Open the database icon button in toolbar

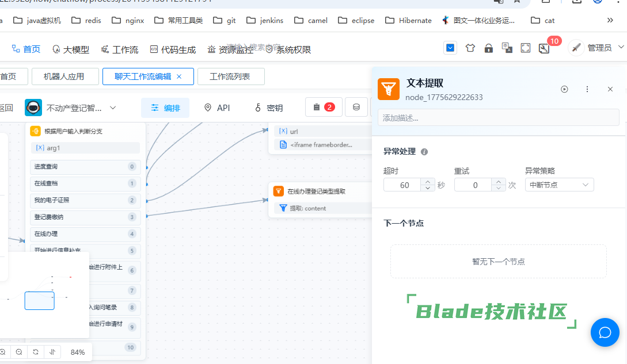(x=356, y=107)
